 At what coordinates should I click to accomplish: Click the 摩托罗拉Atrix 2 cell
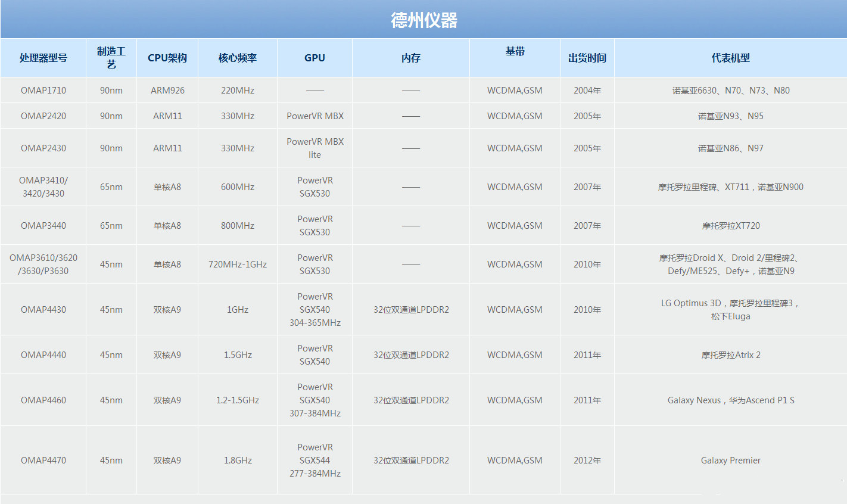pyautogui.click(x=731, y=355)
